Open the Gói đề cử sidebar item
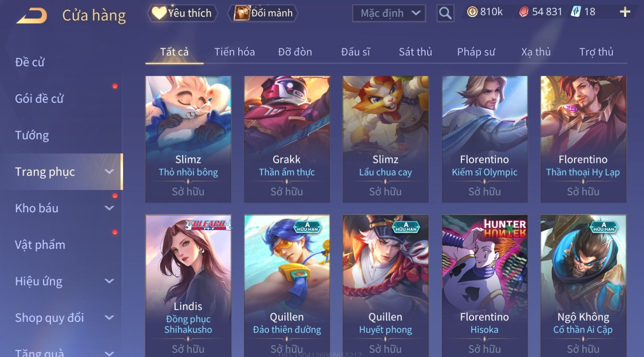 [39, 99]
